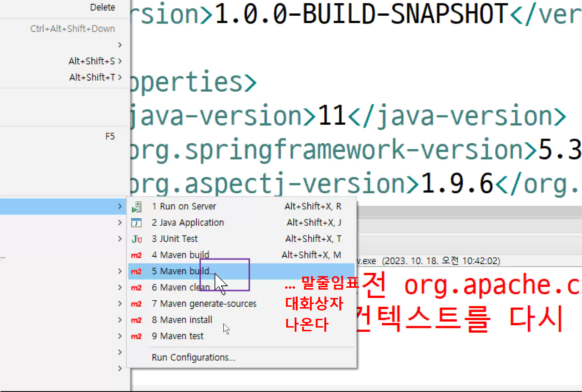
Task: Click the Run on Server icon
Action: (x=136, y=207)
